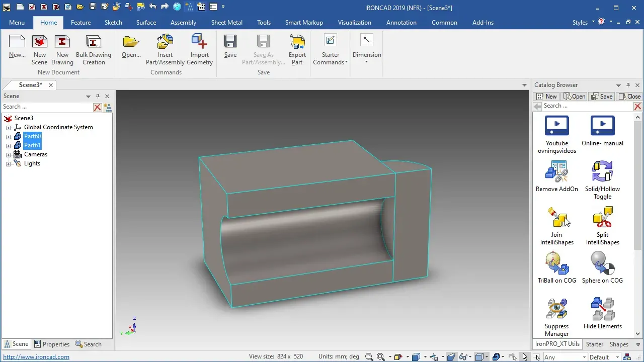644x362 pixels.
Task: Expand the Part60 tree node
Action: [x=8, y=136]
